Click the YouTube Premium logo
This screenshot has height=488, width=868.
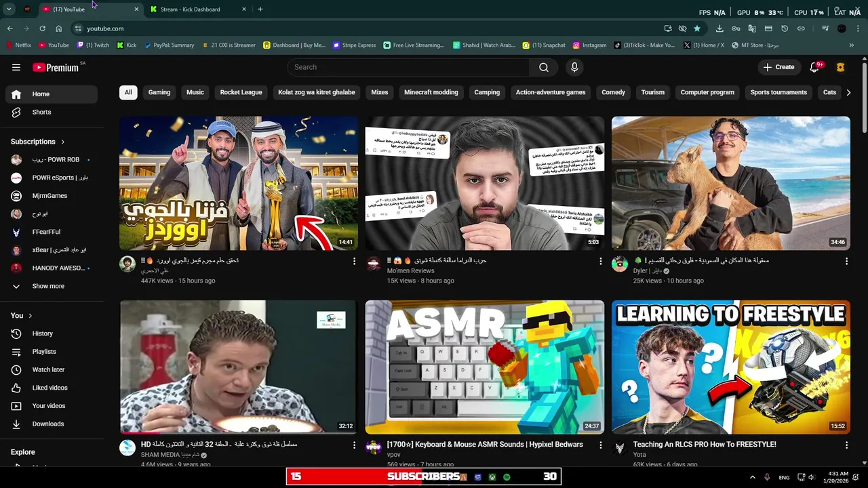coord(56,67)
